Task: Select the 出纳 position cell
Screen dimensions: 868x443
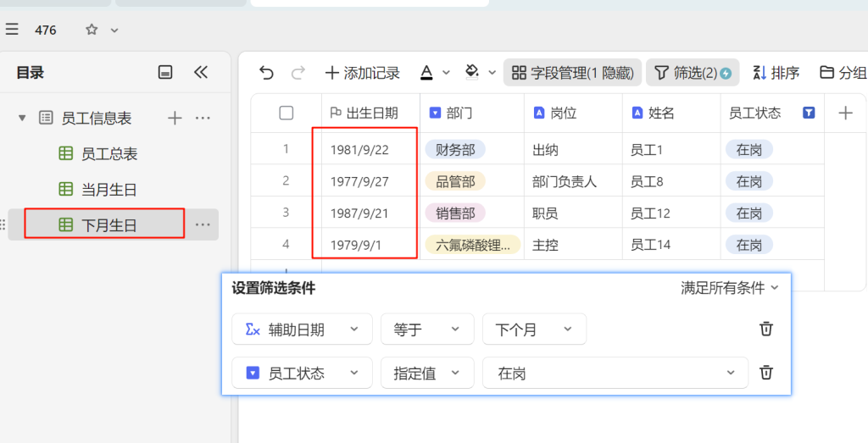Action: [574, 149]
